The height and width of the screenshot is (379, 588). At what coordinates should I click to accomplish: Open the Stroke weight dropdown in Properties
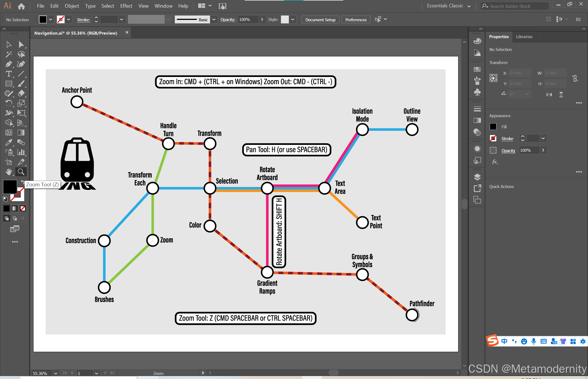point(543,138)
